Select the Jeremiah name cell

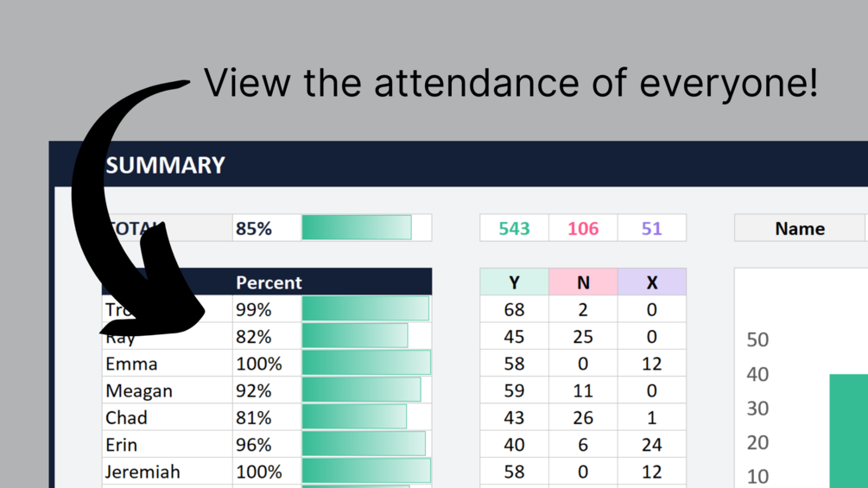pos(168,472)
